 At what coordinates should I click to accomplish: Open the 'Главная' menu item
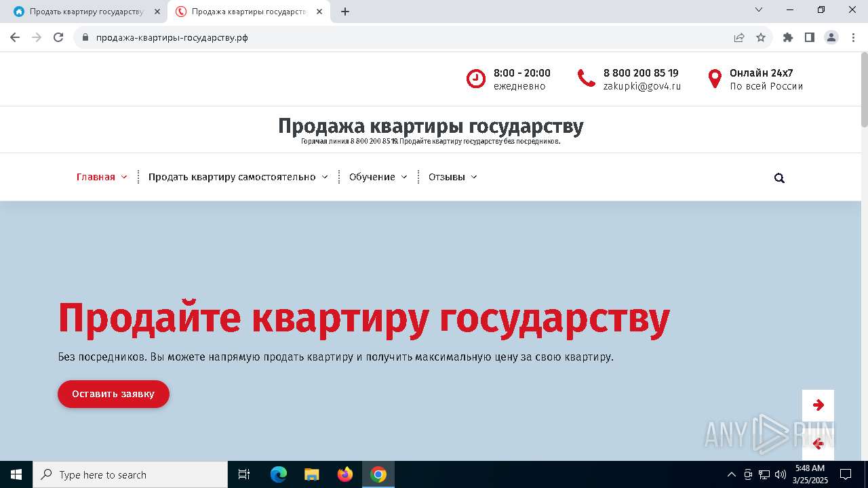tap(96, 177)
